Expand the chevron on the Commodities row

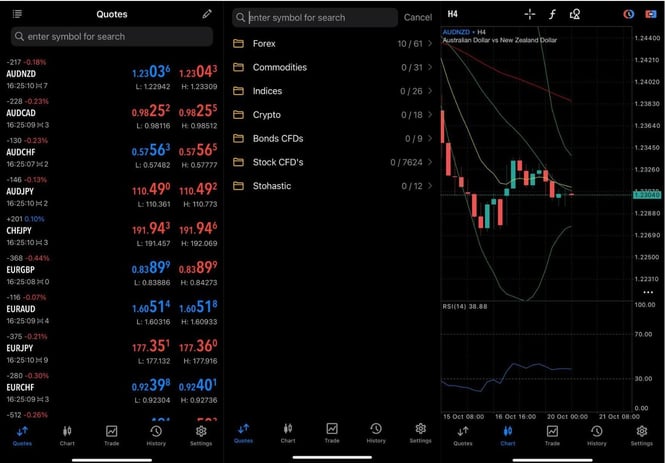[430, 67]
